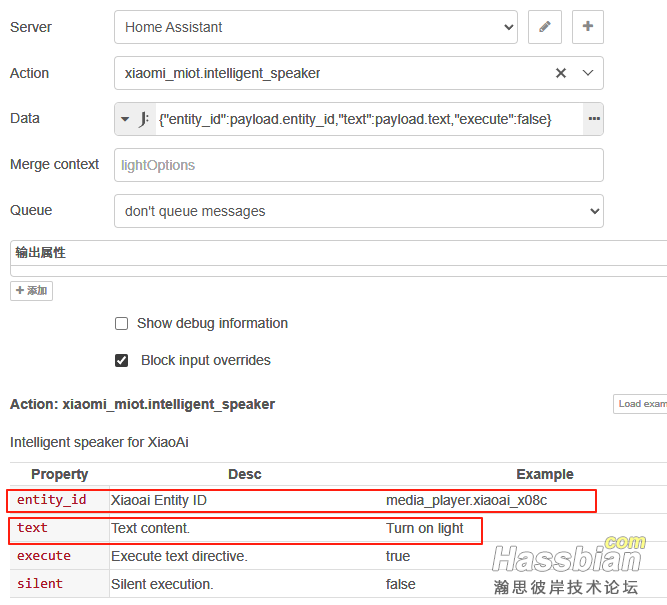This screenshot has height=605, width=667.
Task: Open the Data expression editor ellipsis
Action: point(594,119)
